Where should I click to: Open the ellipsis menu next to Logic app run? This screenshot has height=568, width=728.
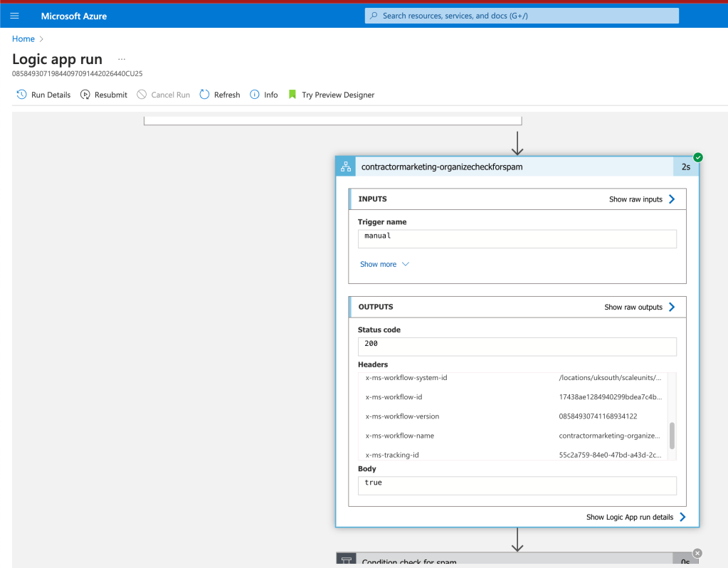122,59
